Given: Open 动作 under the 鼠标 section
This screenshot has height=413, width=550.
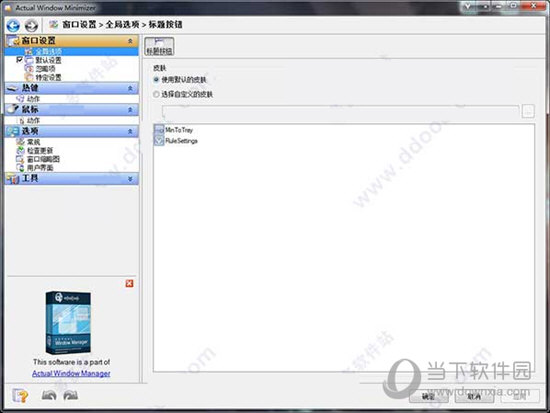Looking at the screenshot, I should click(33, 120).
